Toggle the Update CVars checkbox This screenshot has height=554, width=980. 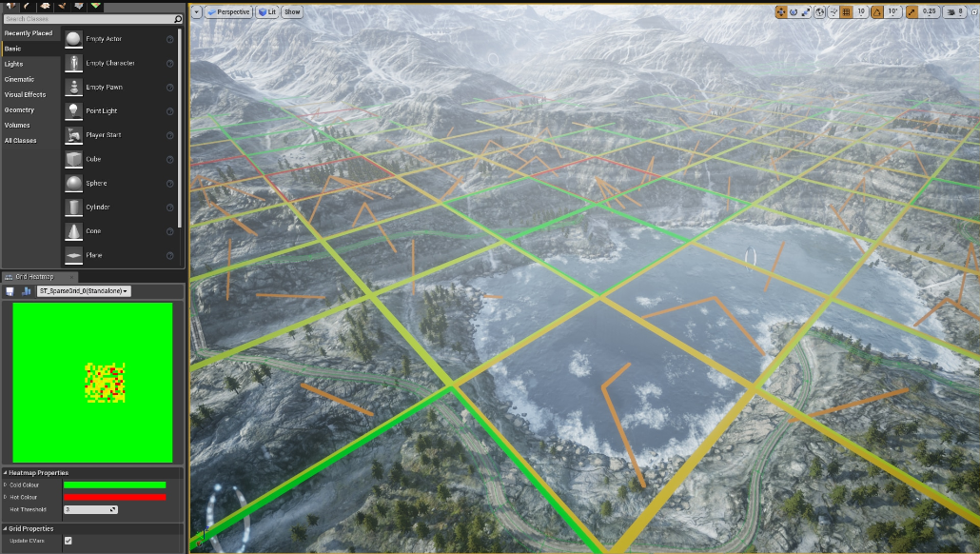[69, 541]
